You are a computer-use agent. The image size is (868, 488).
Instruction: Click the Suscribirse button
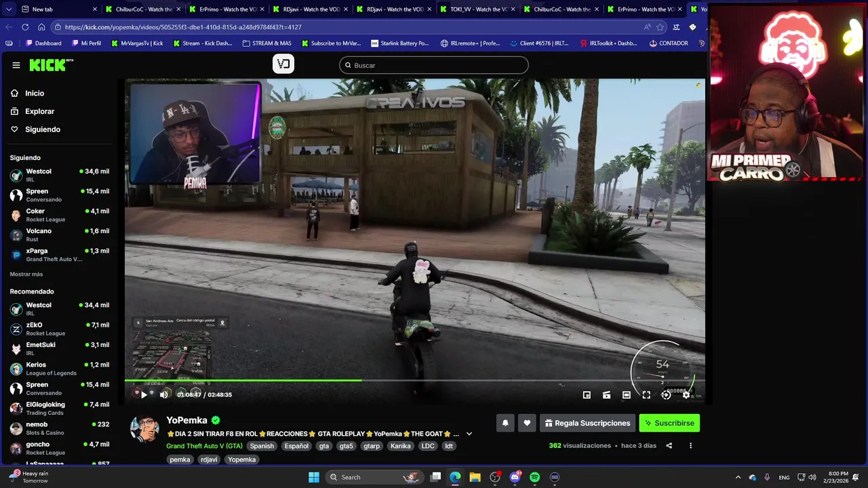click(x=669, y=423)
